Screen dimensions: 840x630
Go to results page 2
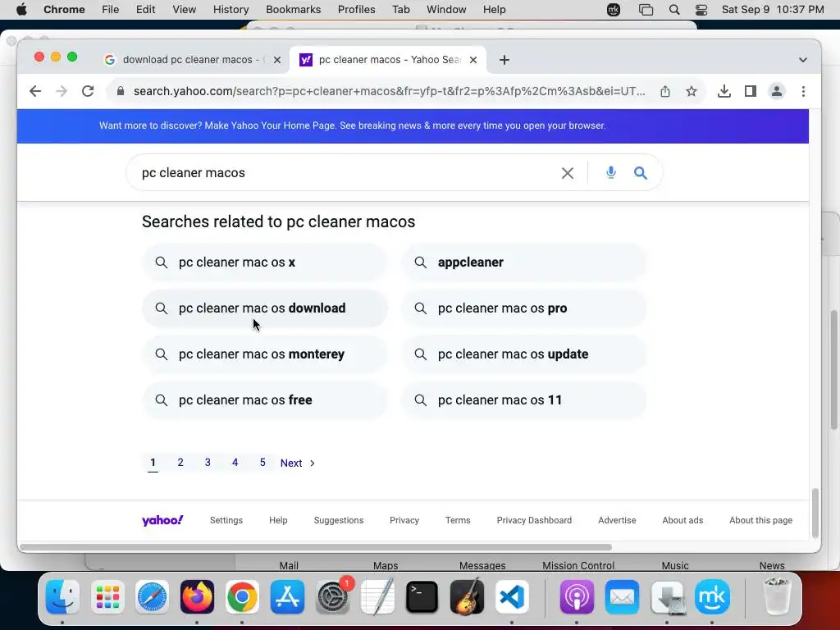click(x=180, y=463)
